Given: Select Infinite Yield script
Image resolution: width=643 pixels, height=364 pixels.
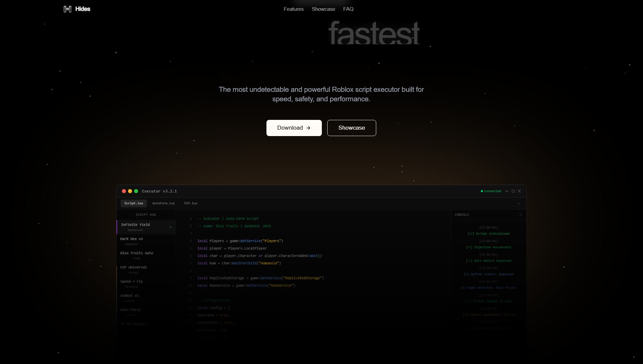Looking at the screenshot, I should pyautogui.click(x=146, y=227).
